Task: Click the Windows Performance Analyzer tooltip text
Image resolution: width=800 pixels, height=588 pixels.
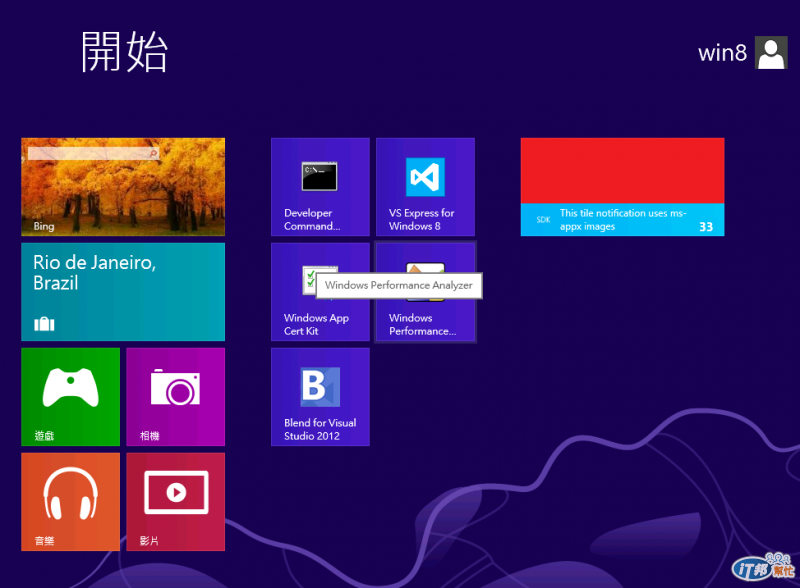Action: (x=398, y=285)
